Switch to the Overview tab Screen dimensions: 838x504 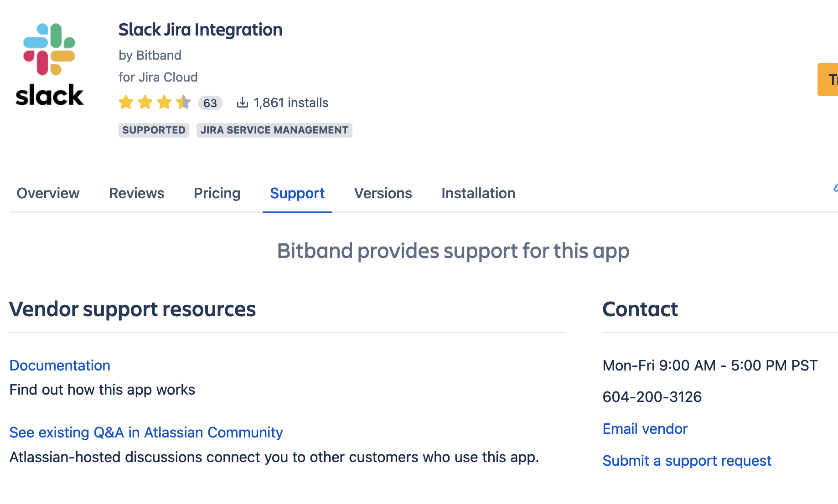pos(48,193)
